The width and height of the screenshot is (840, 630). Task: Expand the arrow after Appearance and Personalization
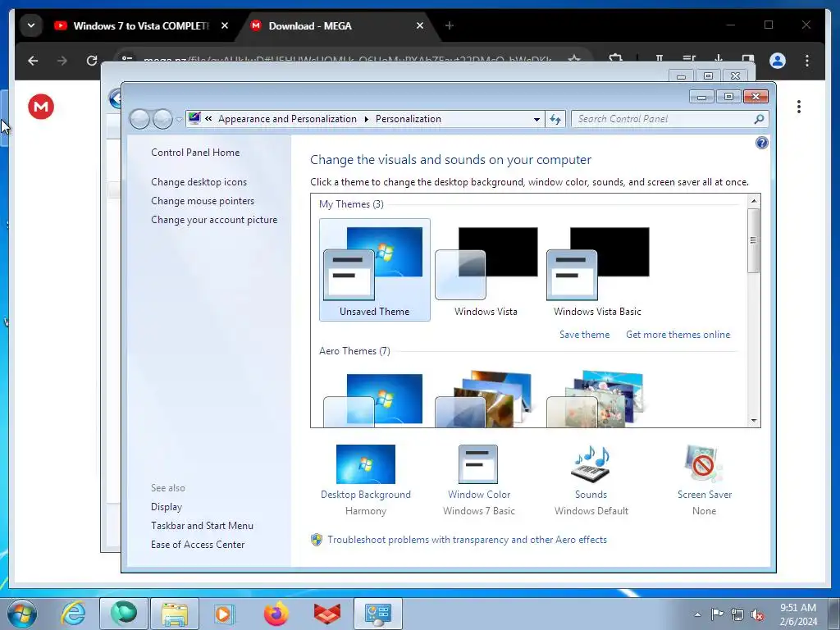[x=367, y=119]
